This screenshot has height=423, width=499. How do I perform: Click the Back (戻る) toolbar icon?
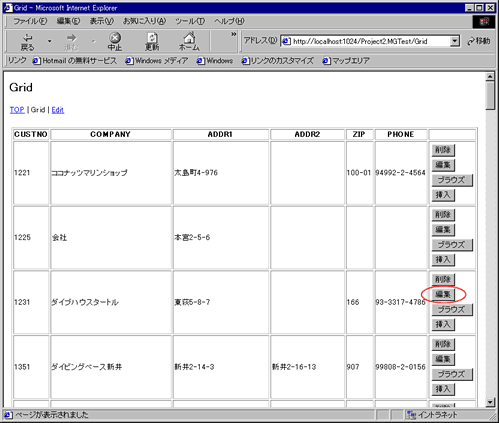tap(28, 42)
